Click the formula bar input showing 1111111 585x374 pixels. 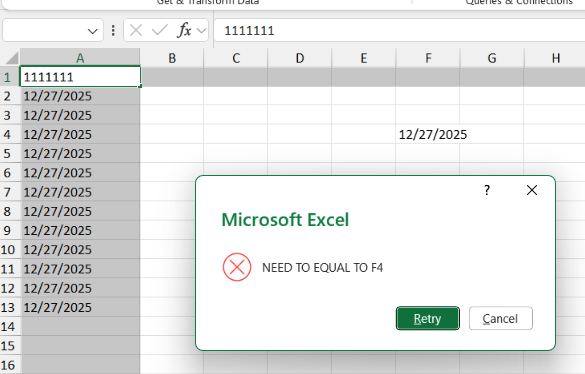(x=399, y=30)
